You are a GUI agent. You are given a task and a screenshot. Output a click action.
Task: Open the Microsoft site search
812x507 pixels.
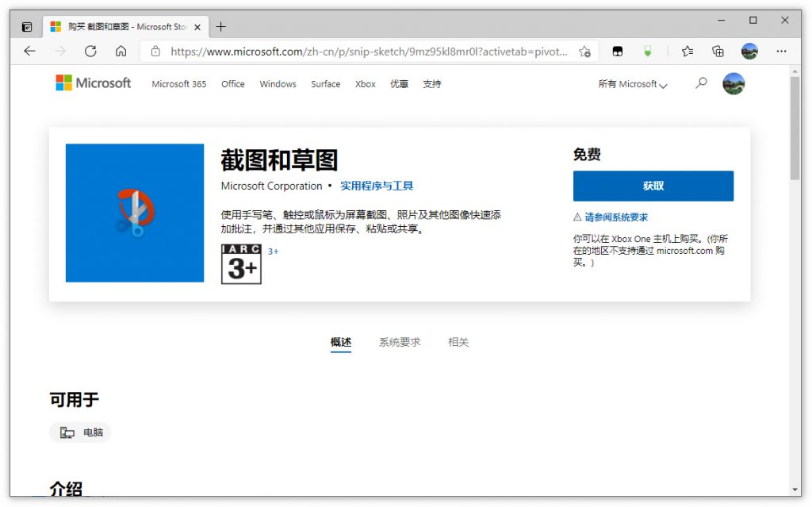(x=701, y=83)
